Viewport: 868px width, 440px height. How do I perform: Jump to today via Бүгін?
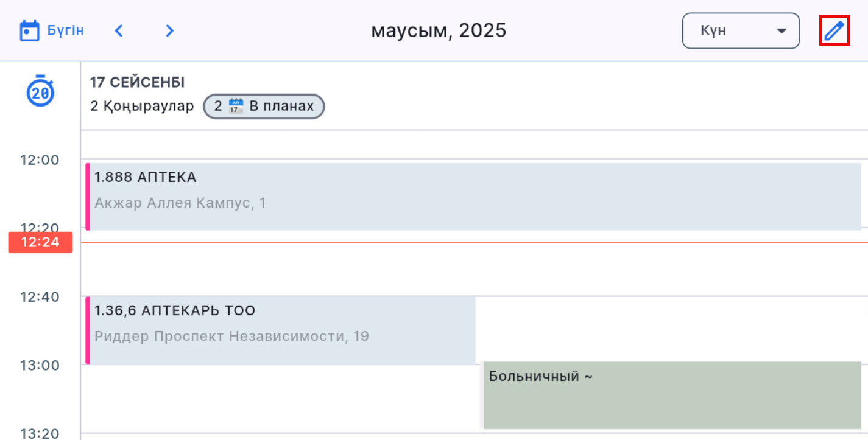coord(66,30)
